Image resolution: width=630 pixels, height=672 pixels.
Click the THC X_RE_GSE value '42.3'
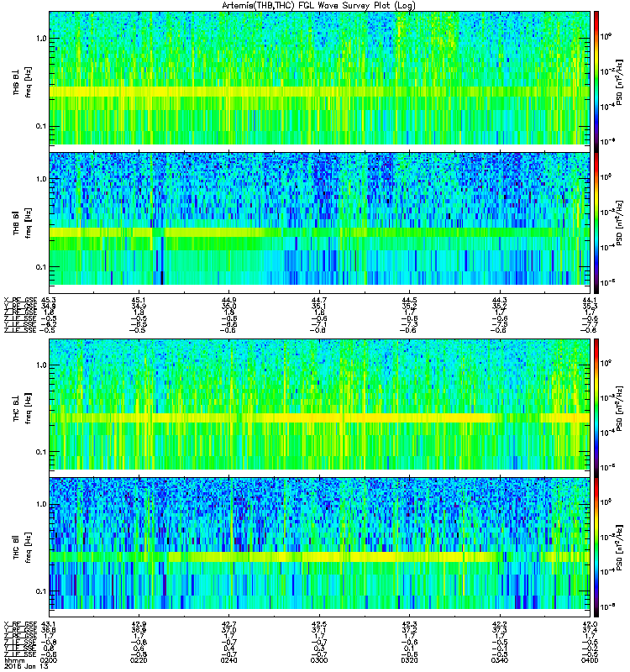[x=409, y=624]
